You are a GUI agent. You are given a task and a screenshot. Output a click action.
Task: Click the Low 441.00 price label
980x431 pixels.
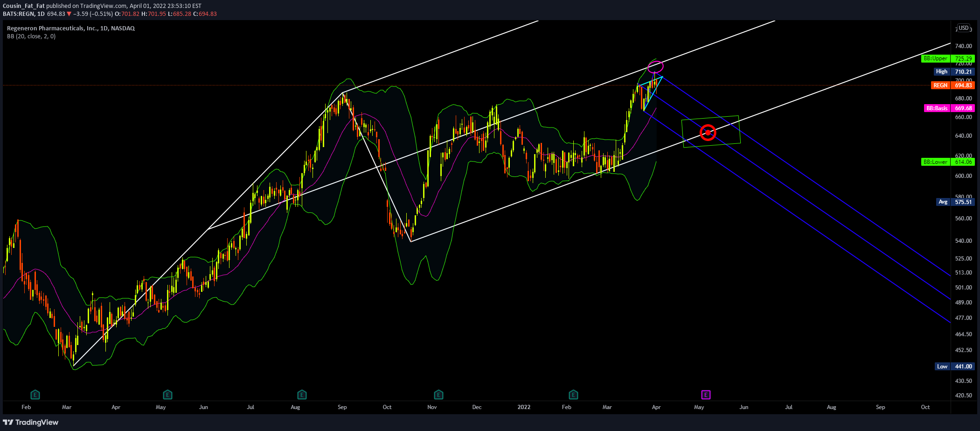954,367
